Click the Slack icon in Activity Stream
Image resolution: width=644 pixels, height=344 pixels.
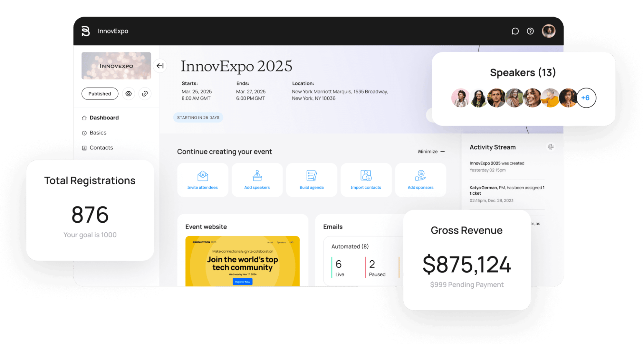[551, 147]
